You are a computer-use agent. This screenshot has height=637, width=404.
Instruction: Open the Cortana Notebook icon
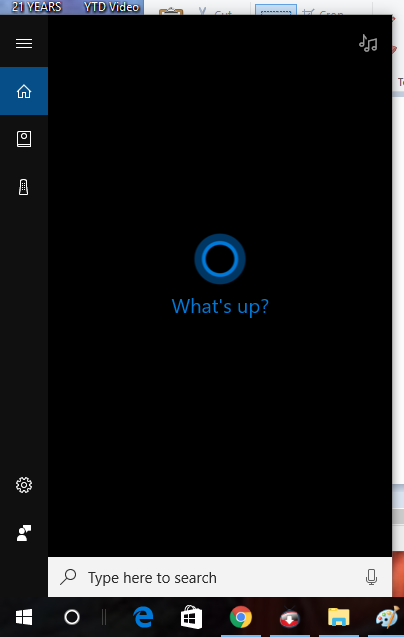[x=24, y=139]
